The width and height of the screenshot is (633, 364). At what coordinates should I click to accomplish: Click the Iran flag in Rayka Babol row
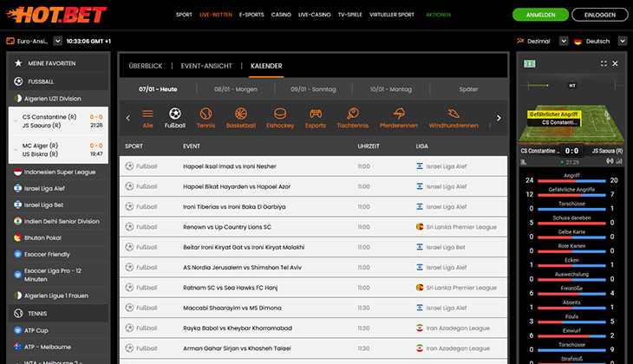(420, 328)
